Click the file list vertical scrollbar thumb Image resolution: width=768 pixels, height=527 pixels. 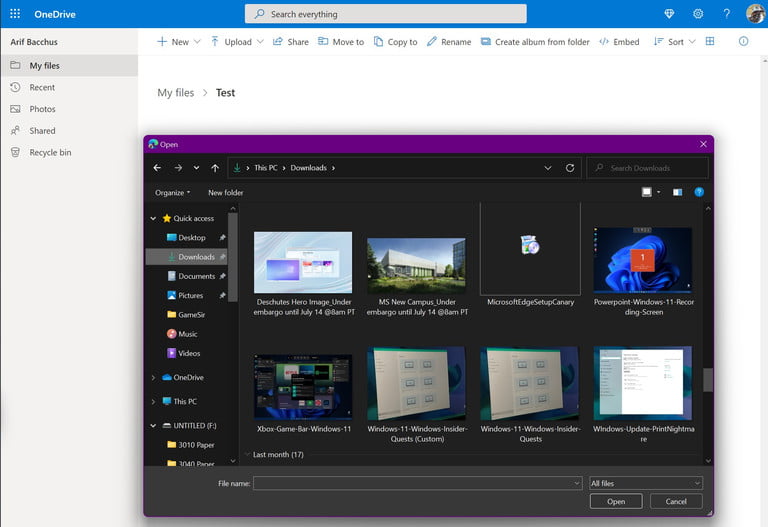point(708,380)
